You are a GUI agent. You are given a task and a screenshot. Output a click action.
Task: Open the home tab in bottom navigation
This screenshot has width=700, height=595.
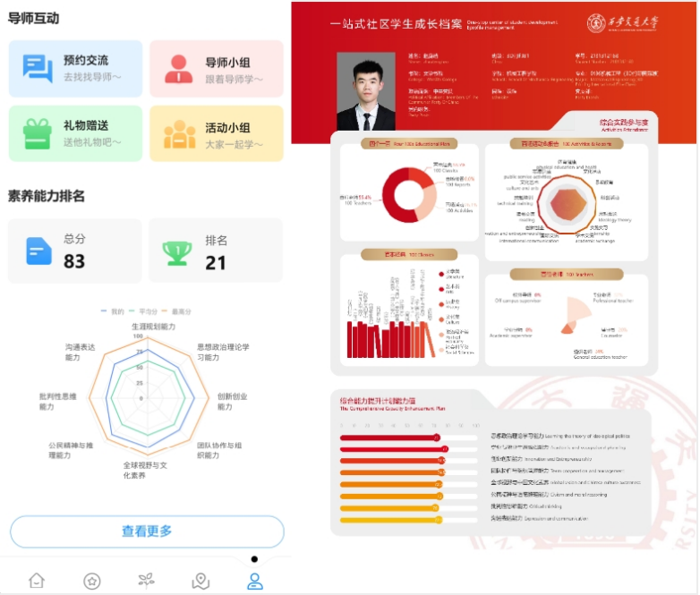click(36, 580)
